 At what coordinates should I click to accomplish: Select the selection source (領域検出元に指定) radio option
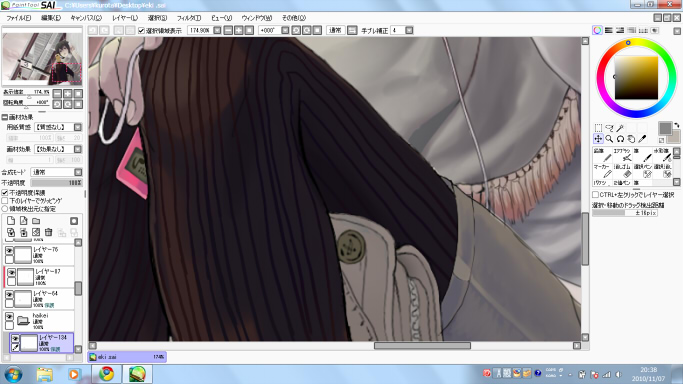(x=5, y=209)
